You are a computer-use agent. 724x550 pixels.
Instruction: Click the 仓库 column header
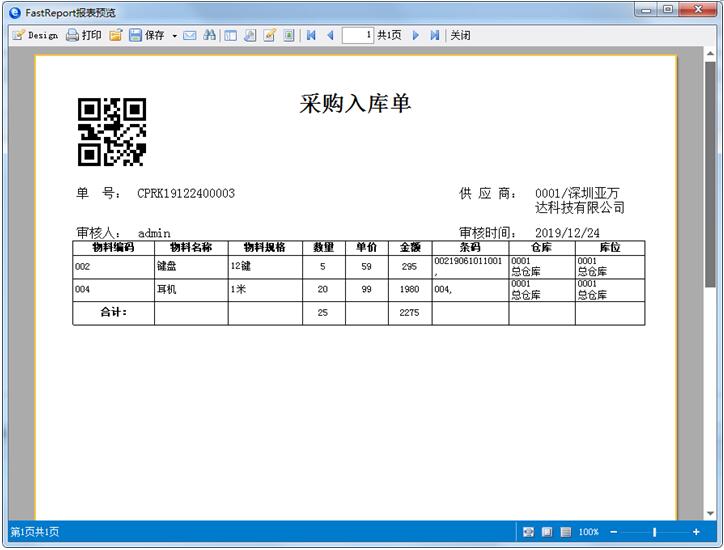[x=542, y=248]
